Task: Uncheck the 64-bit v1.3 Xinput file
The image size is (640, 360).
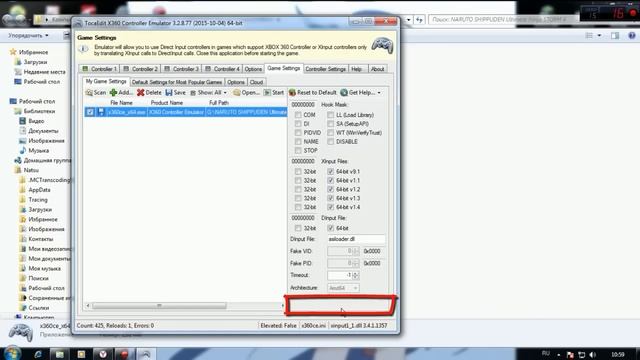Action: 330,198
